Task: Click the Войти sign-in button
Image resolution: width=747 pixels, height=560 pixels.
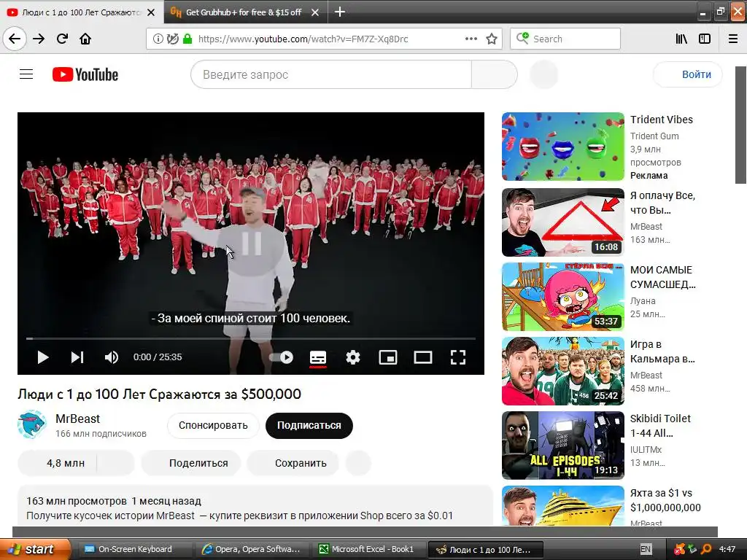Action: point(688,74)
